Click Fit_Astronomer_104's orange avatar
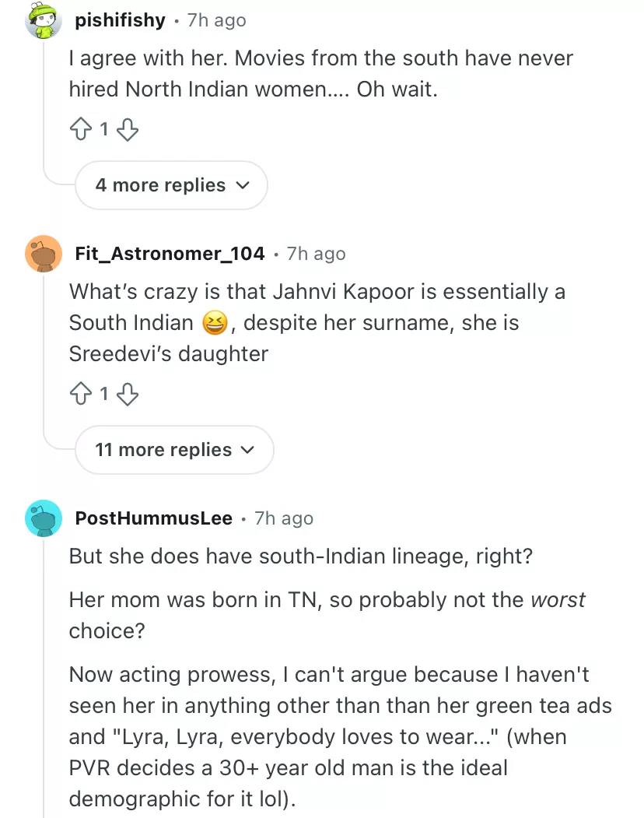 [x=44, y=254]
